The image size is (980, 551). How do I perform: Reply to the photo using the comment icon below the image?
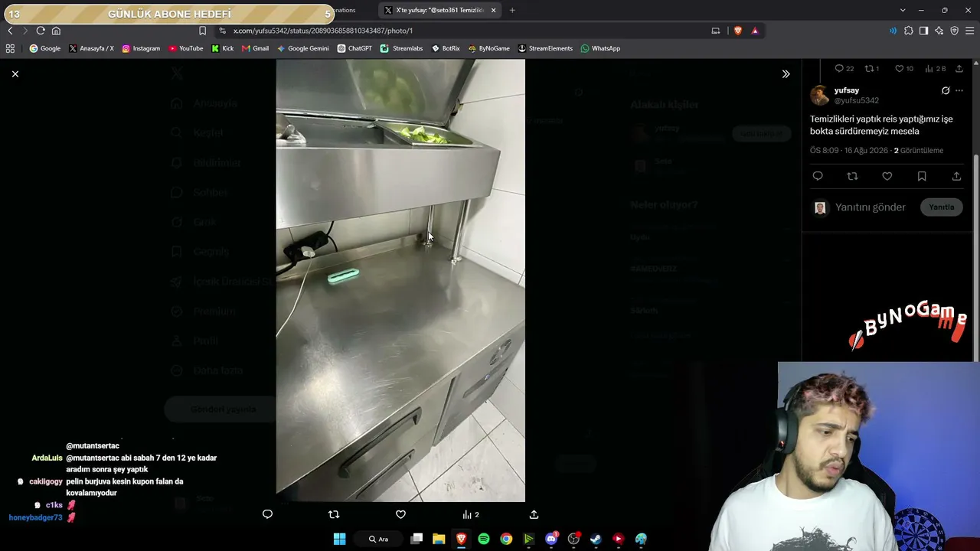click(x=267, y=514)
